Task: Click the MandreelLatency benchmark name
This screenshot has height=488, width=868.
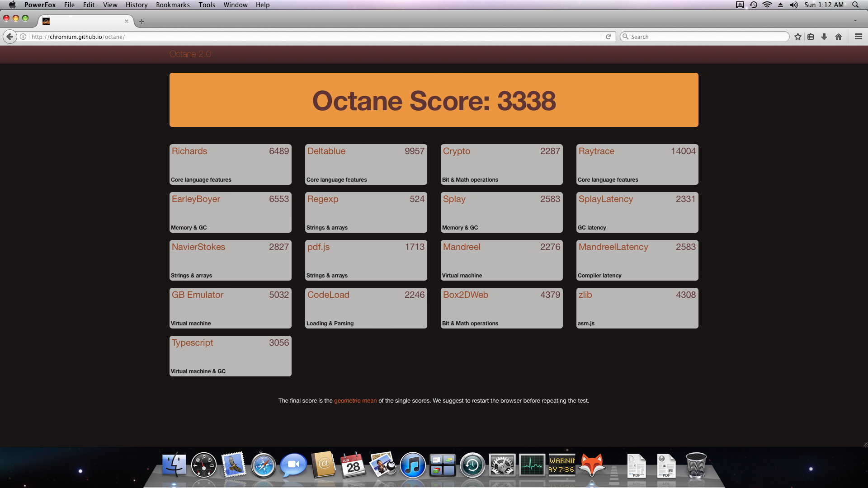Action: 613,247
